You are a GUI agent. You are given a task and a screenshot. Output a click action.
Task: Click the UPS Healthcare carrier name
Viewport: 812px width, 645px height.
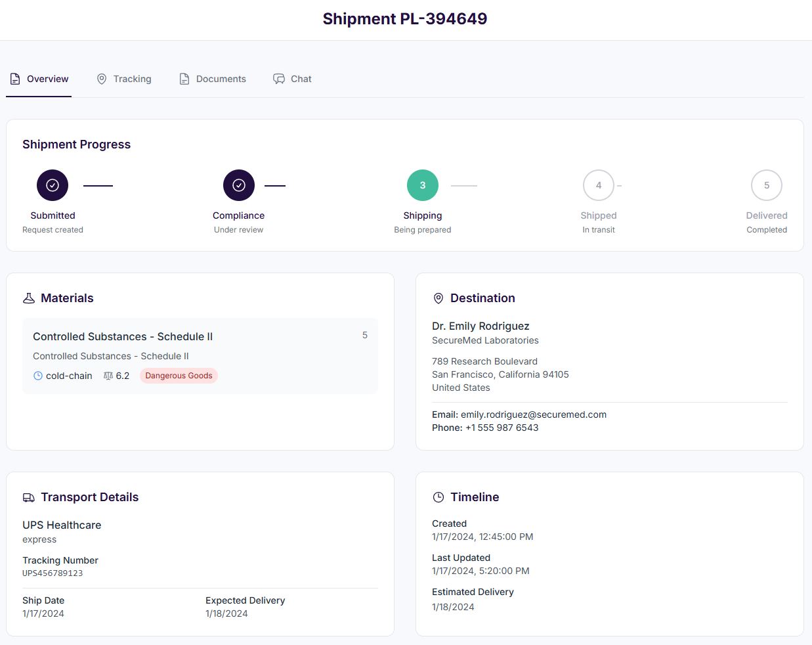62,525
